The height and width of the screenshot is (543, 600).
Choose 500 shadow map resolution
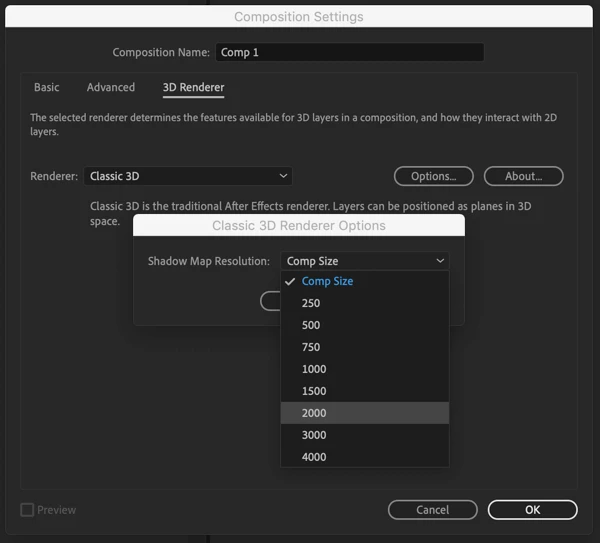[365, 325]
